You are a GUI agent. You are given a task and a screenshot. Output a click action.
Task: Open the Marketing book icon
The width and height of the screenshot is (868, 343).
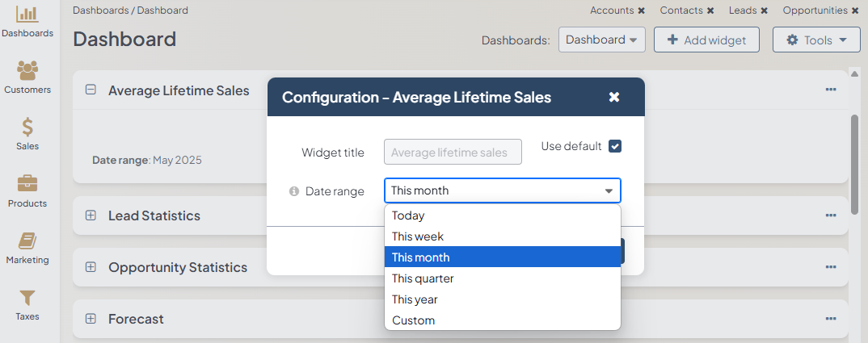[27, 241]
